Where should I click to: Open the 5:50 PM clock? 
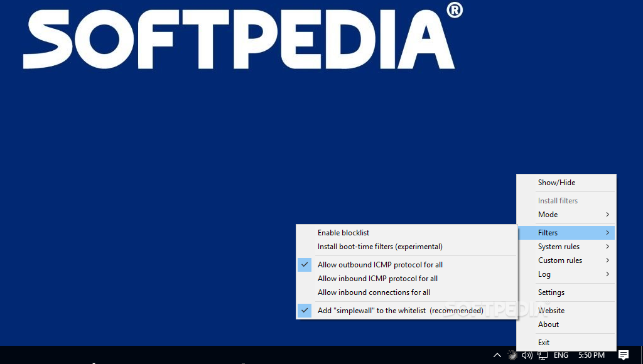[x=592, y=355]
